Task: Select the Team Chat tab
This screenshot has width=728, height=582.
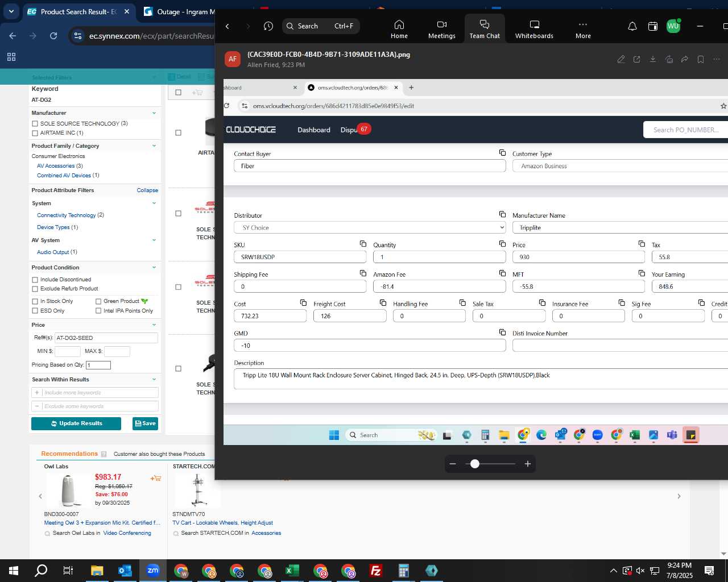Action: [x=485, y=29]
